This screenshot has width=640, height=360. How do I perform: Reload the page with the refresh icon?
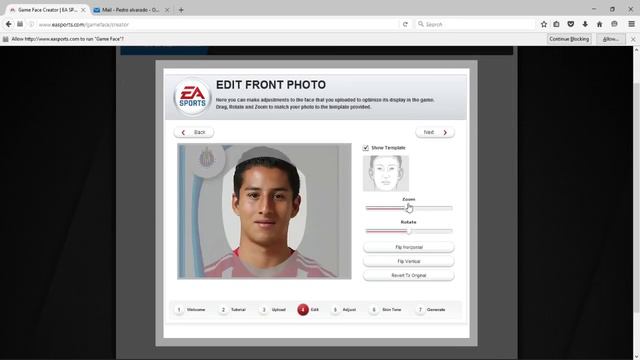[x=405, y=24]
